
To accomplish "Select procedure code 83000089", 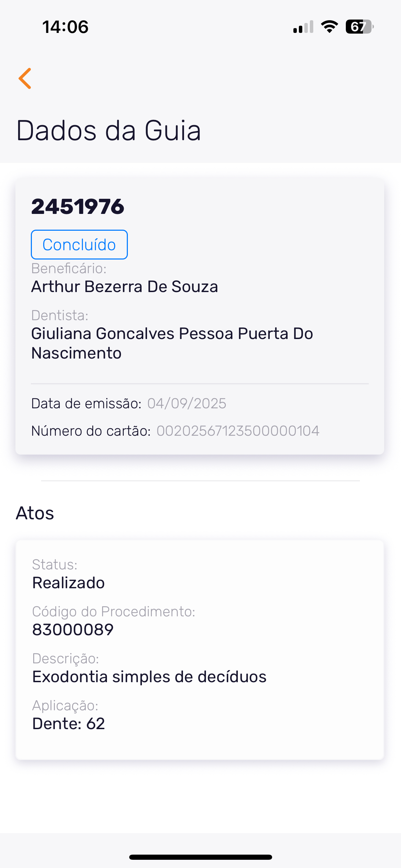I will click(73, 630).
